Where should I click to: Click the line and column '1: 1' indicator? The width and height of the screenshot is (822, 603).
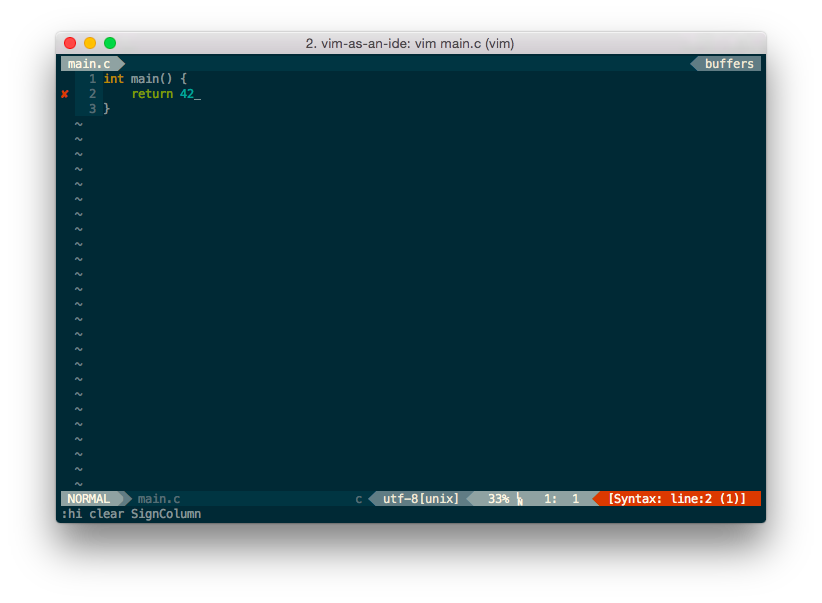tap(561, 499)
